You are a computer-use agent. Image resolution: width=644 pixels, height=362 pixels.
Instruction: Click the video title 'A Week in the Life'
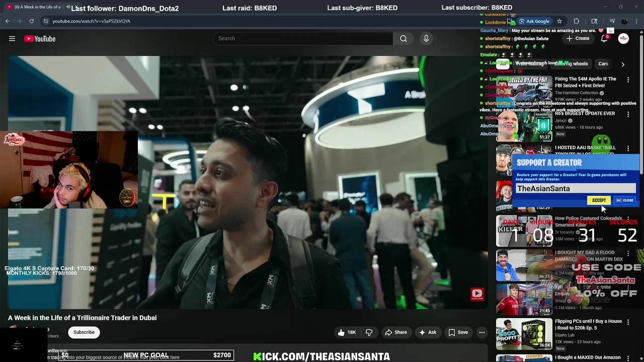pyautogui.click(x=82, y=318)
